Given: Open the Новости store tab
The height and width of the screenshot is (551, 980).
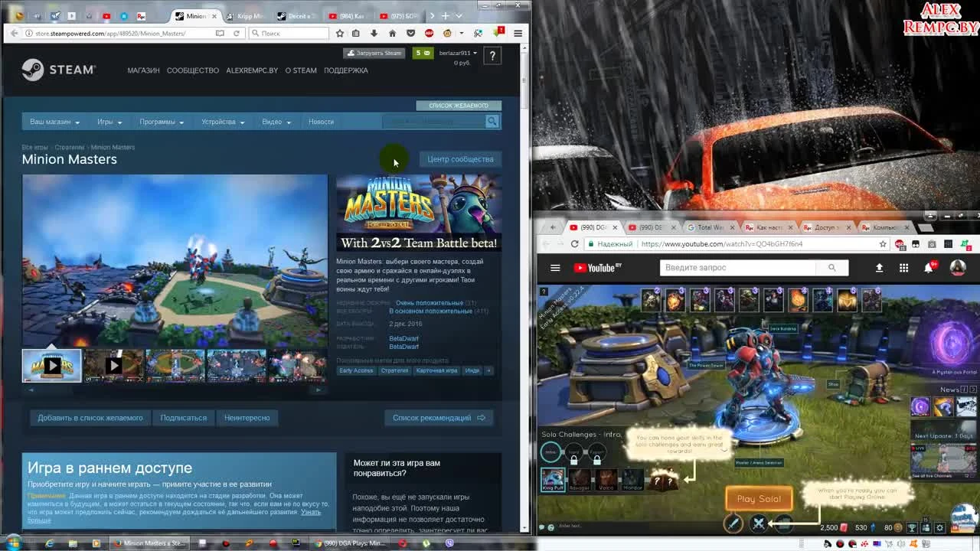Looking at the screenshot, I should pyautogui.click(x=321, y=122).
